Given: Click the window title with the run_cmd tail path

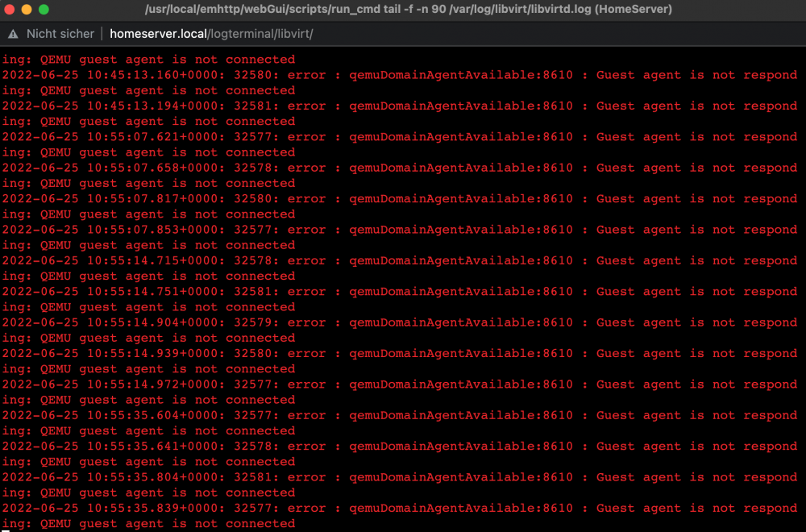Looking at the screenshot, I should click(x=408, y=9).
